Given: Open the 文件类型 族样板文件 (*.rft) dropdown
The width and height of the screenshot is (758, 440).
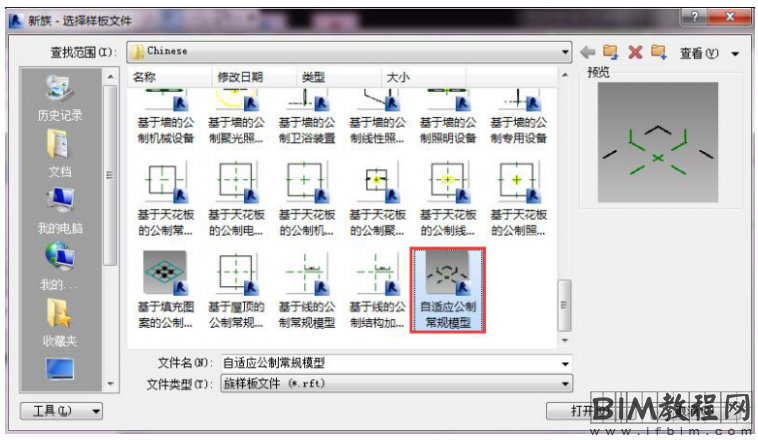Looking at the screenshot, I should click(x=396, y=384).
